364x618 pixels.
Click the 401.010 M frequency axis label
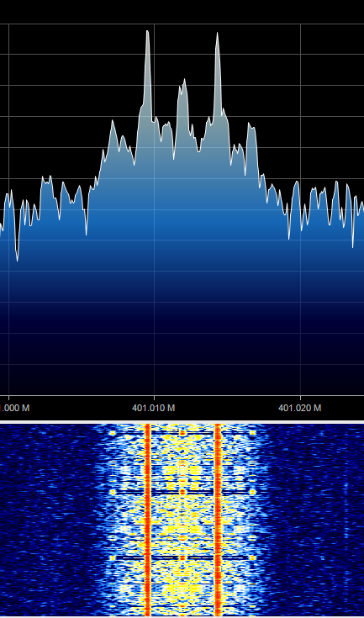pos(153,408)
